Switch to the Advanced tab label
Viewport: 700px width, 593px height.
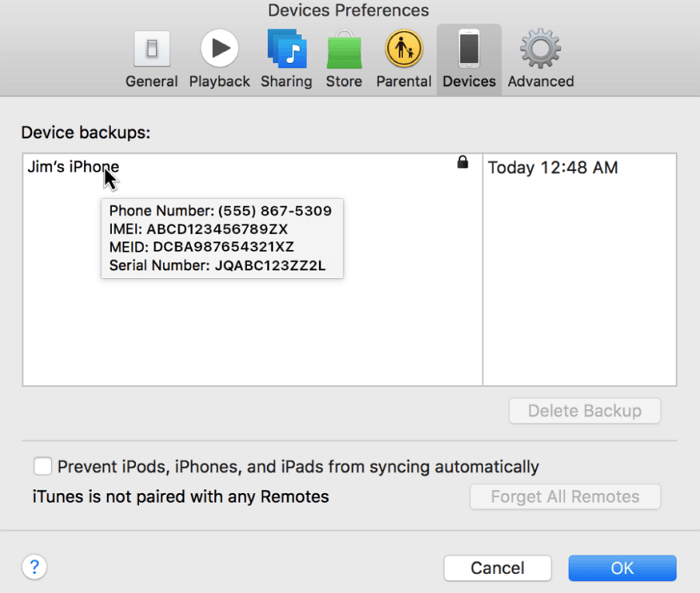(540, 82)
